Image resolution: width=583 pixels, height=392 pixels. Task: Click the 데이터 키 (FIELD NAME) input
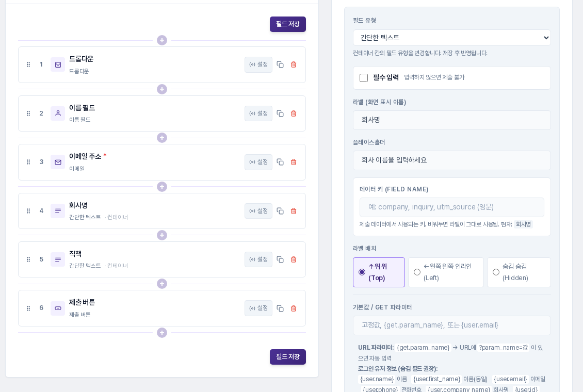pos(452,207)
